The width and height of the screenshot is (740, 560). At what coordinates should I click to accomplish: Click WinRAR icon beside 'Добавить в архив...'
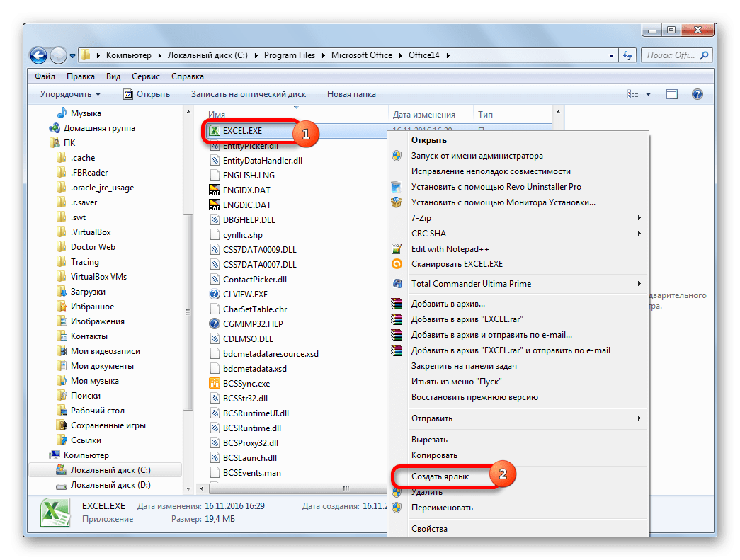coord(397,304)
